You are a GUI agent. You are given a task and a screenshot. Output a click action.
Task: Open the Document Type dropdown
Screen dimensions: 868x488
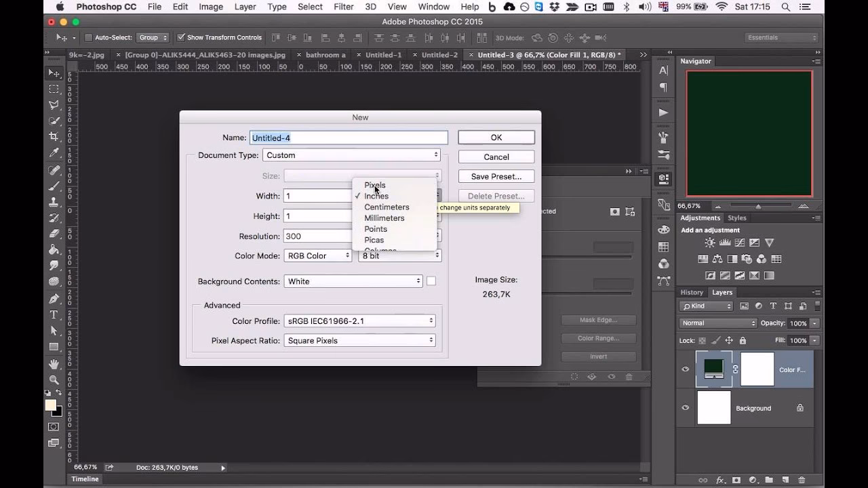point(351,155)
